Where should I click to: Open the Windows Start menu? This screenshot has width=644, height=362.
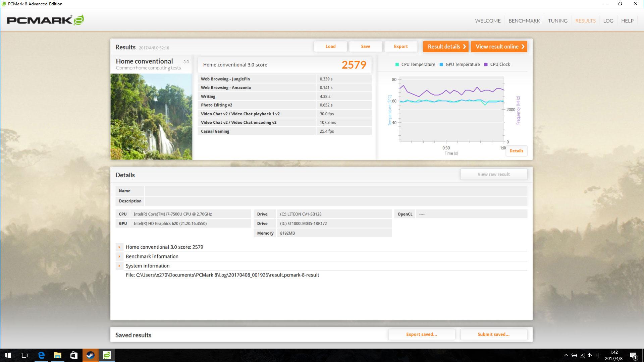(8, 355)
